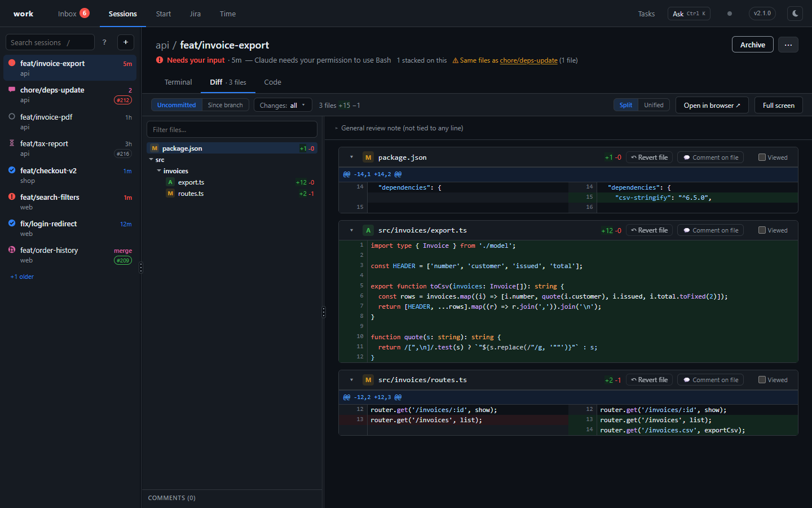Revert file package.json

[x=650, y=157]
